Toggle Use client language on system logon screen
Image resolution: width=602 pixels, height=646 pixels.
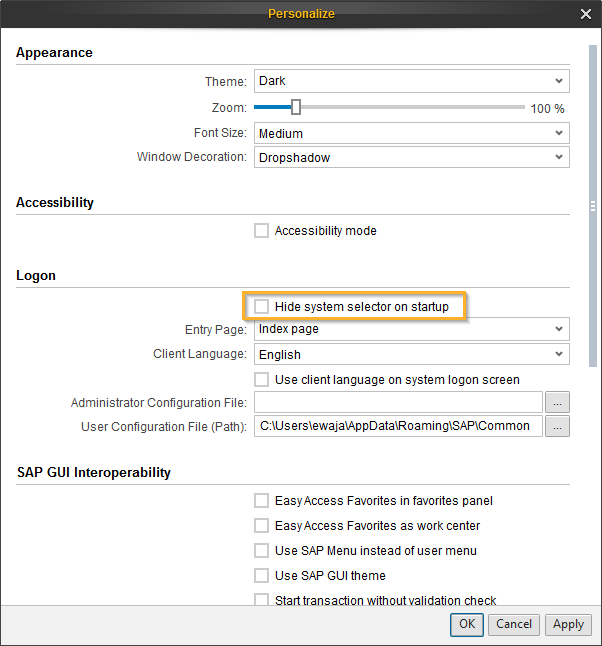pyautogui.click(x=262, y=380)
